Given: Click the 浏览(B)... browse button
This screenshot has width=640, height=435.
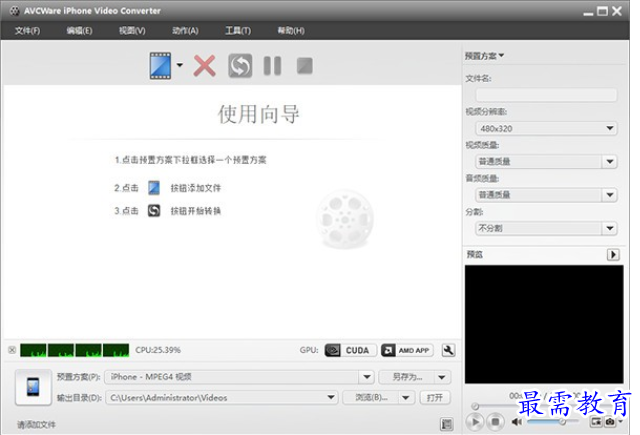Looking at the screenshot, I should pyautogui.click(x=371, y=397).
